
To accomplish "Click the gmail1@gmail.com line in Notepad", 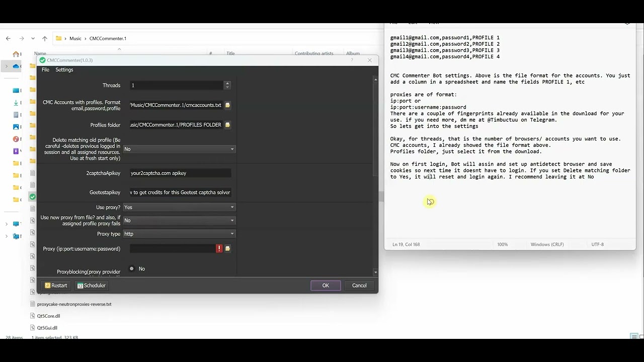I will pos(445,38).
